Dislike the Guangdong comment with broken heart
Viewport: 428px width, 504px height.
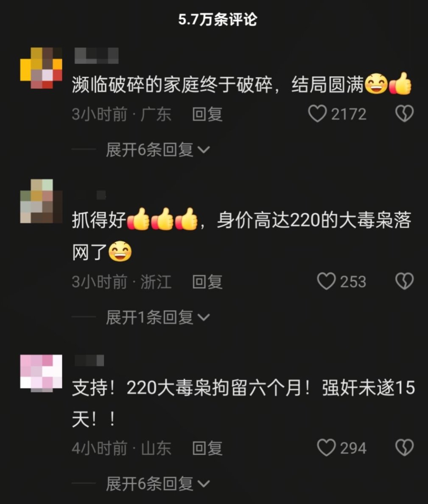(x=404, y=113)
